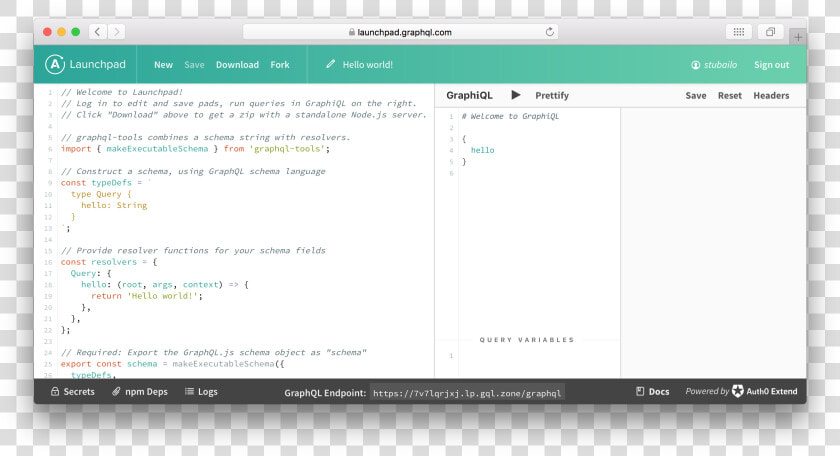Reload the page using refresh icon
The image size is (840, 456).
[550, 32]
